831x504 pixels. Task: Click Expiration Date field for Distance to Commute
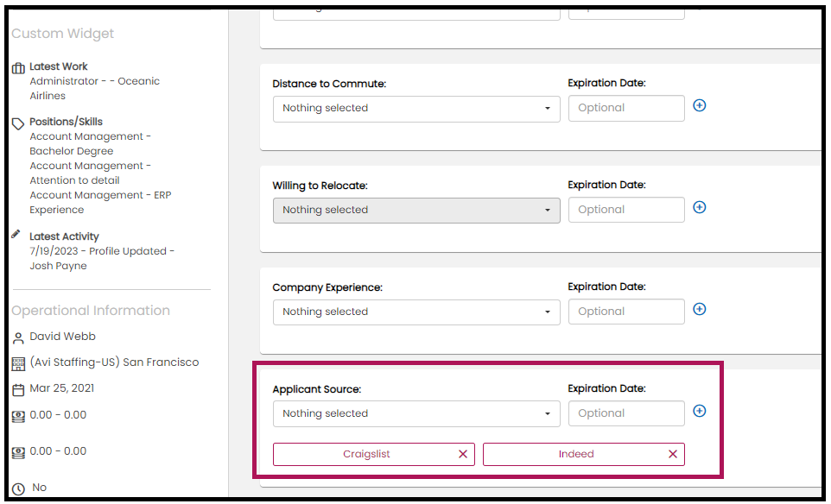626,108
